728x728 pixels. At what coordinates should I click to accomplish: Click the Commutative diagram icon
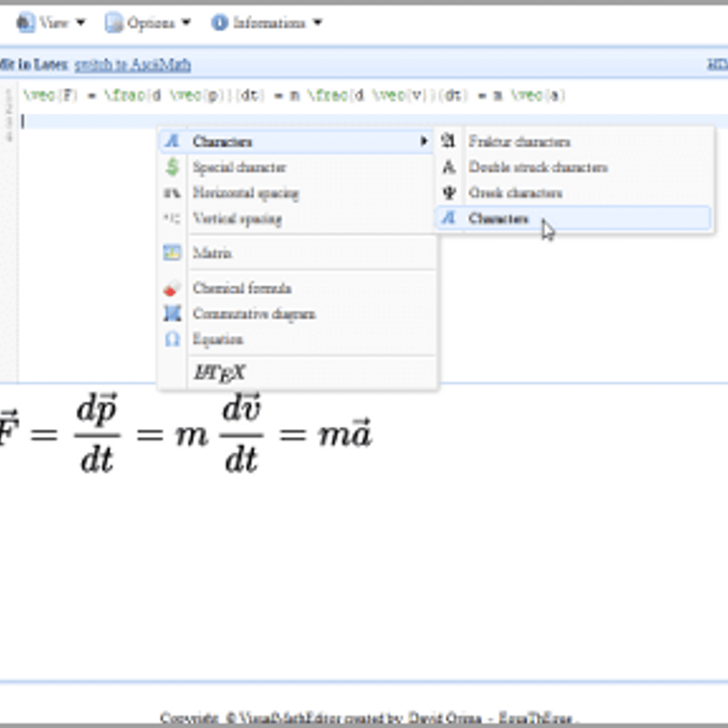point(172,314)
